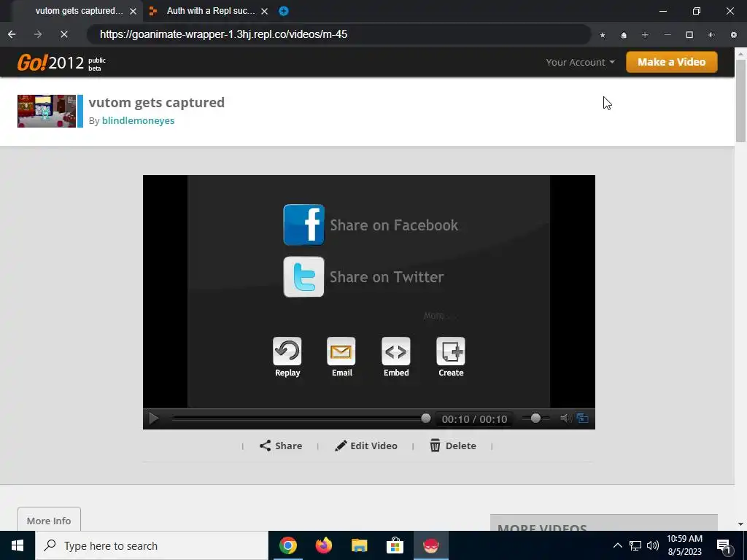Bookmark page with star icon

click(603, 35)
